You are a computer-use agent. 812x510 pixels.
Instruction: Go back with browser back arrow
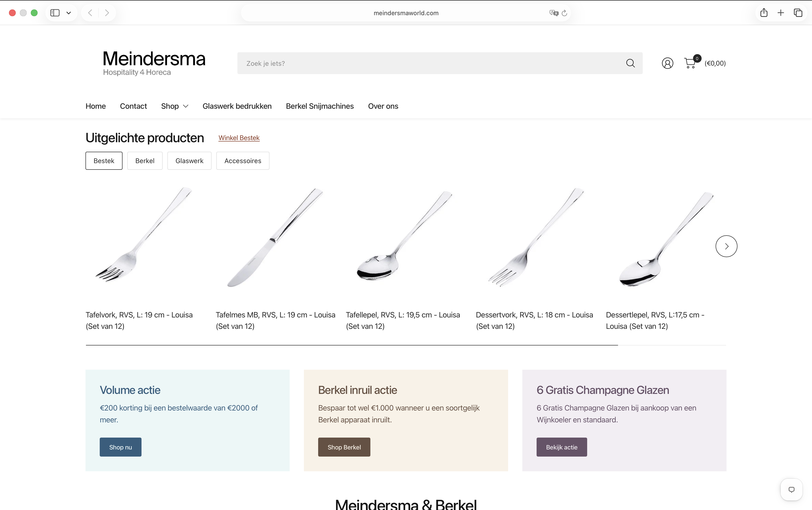pyautogui.click(x=90, y=13)
